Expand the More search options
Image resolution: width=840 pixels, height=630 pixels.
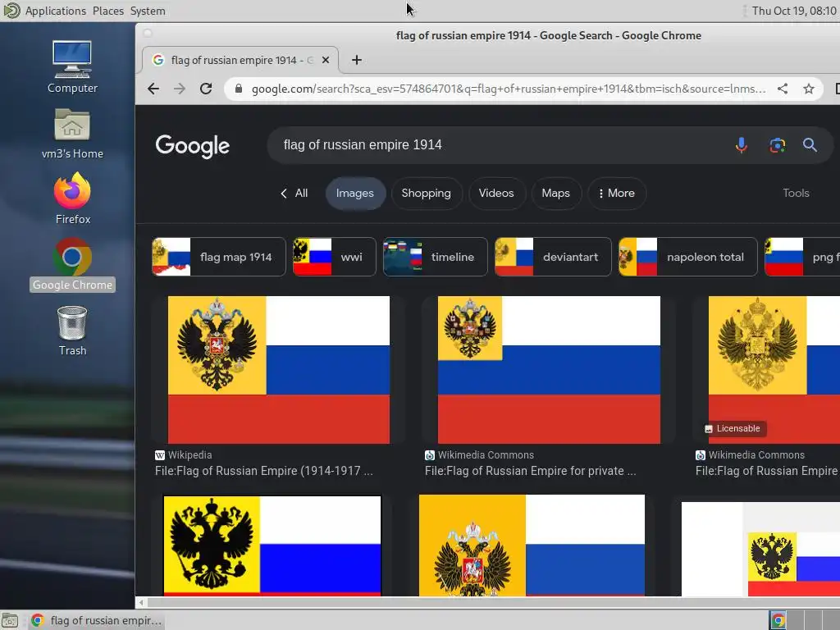click(617, 194)
